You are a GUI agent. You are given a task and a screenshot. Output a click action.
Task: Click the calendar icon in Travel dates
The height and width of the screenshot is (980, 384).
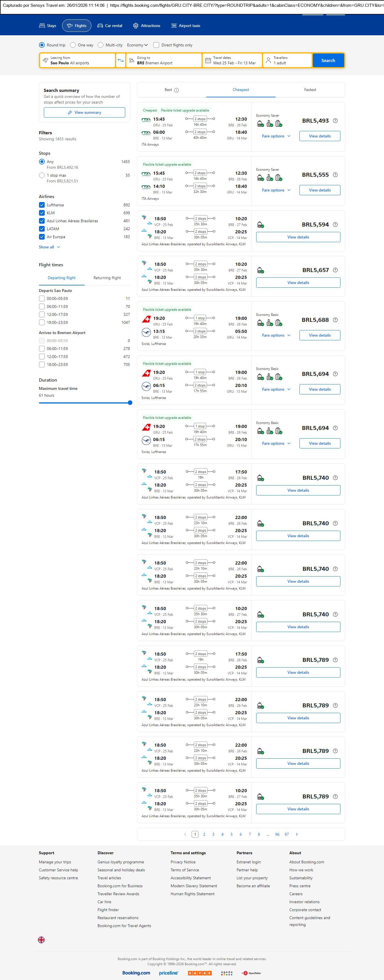click(208, 61)
